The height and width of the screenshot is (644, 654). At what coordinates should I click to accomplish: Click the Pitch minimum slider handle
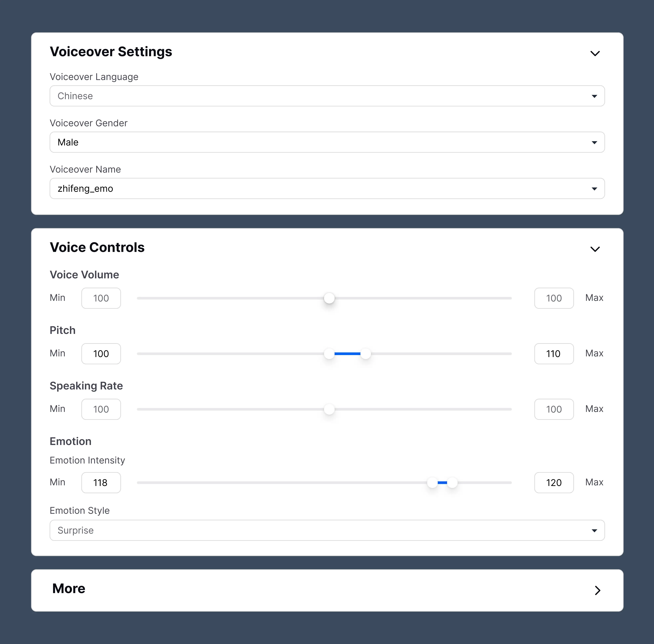point(329,354)
